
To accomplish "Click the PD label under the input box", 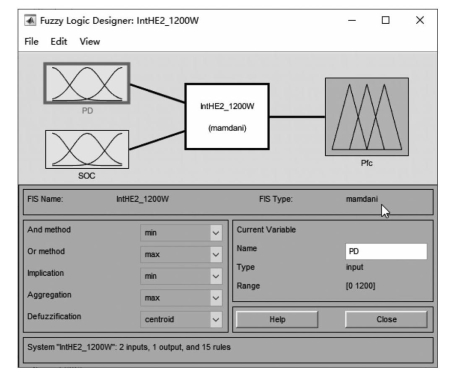I will point(87,111).
